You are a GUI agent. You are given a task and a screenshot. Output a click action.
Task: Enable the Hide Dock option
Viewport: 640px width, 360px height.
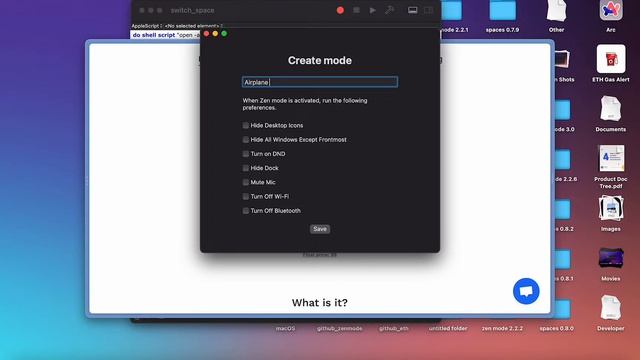click(x=245, y=168)
